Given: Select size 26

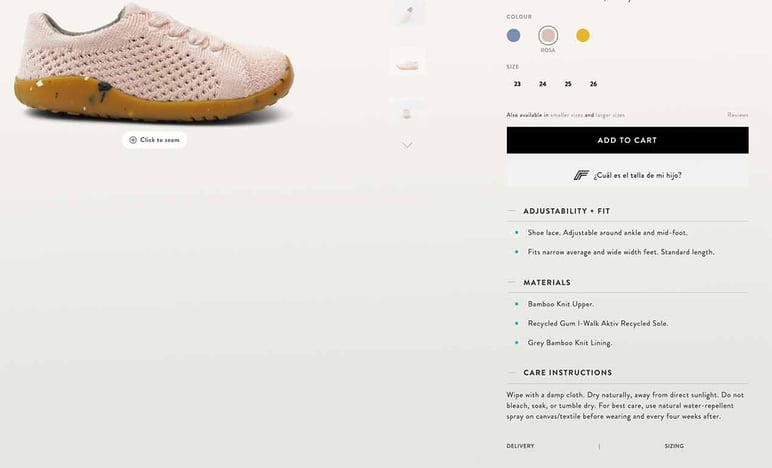Looking at the screenshot, I should [x=593, y=84].
